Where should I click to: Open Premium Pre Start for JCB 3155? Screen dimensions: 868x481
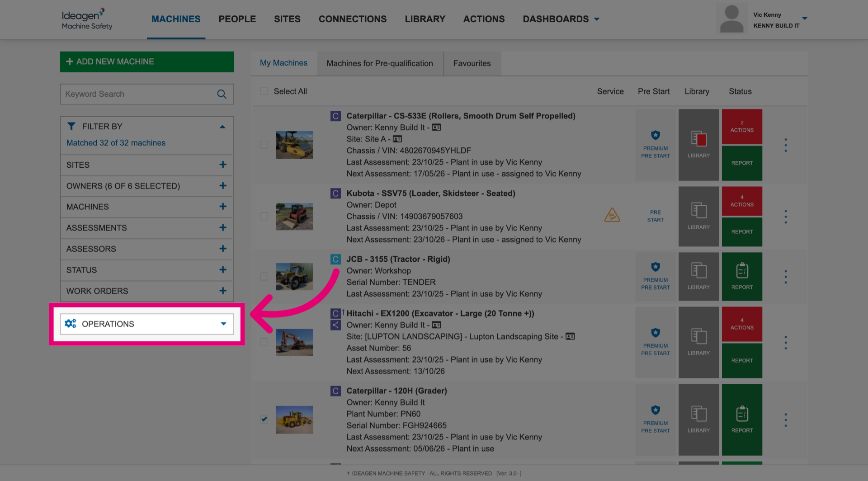point(655,276)
